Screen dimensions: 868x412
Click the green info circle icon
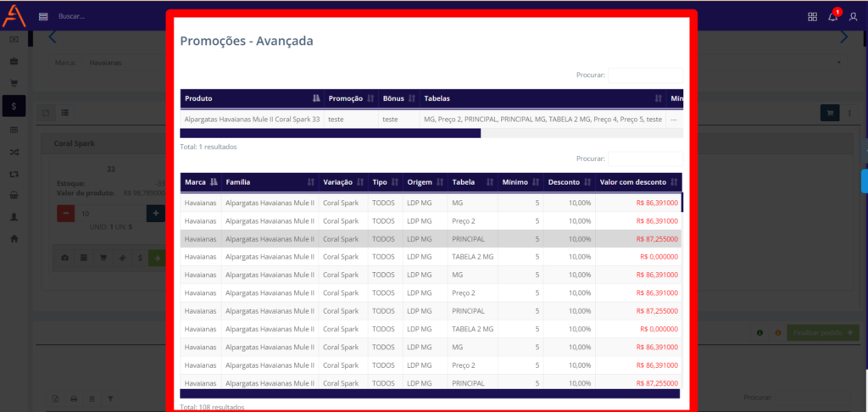pos(759,333)
